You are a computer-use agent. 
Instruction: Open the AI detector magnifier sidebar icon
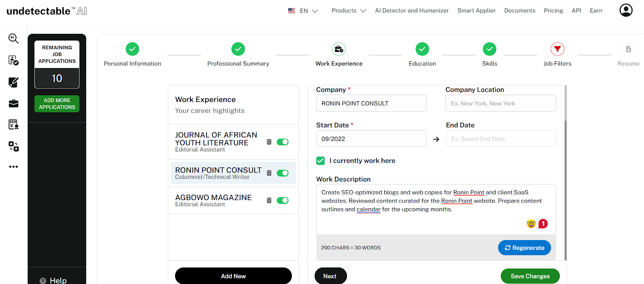click(x=13, y=38)
